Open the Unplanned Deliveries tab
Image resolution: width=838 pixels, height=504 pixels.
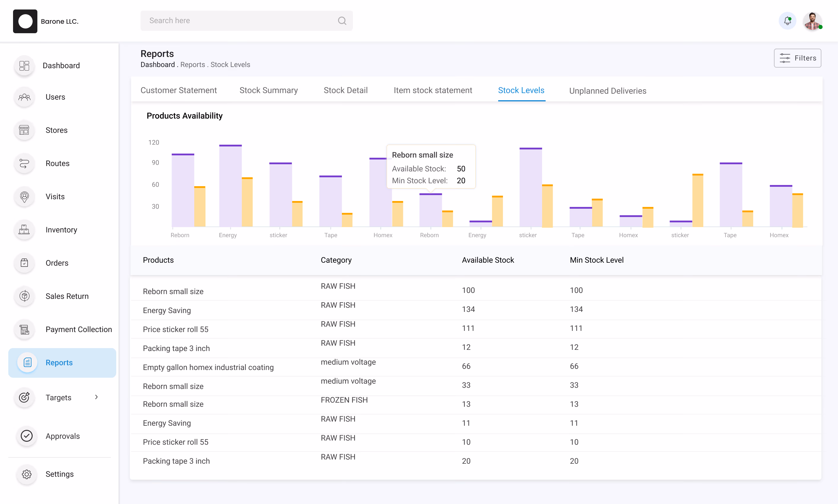click(607, 91)
